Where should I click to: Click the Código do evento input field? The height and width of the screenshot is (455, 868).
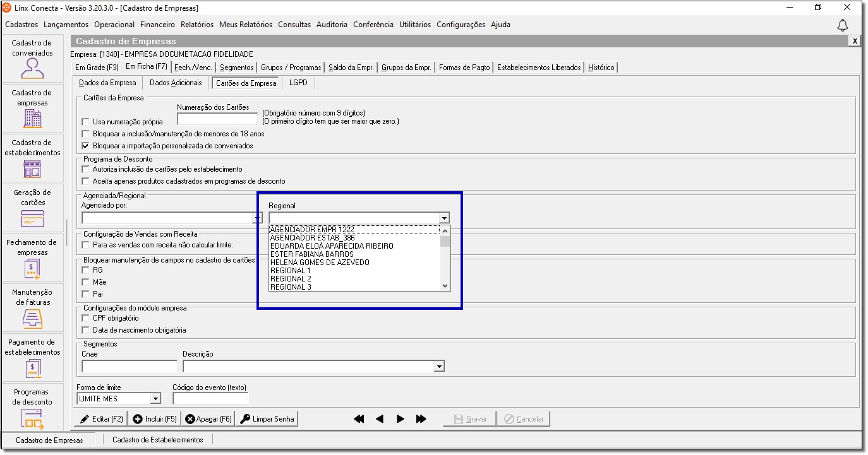click(210, 399)
